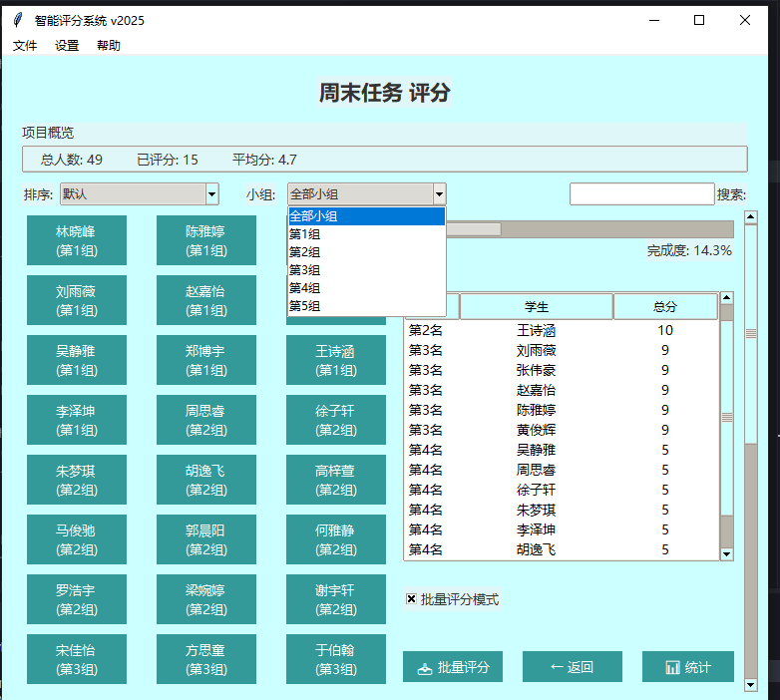Select student 罗浩宇 (第2组)
780x700 pixels.
coord(77,599)
